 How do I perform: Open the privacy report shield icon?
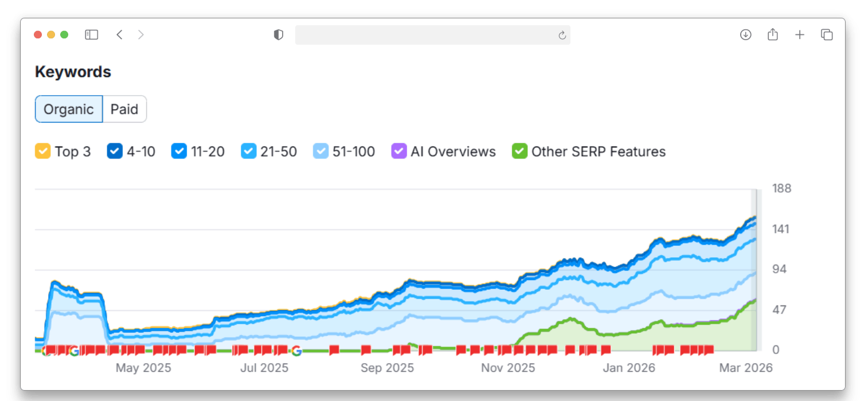pos(279,35)
